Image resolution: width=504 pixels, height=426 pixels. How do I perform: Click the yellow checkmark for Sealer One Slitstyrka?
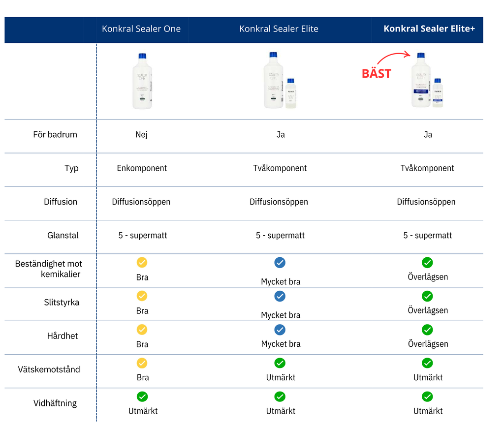coord(142,296)
